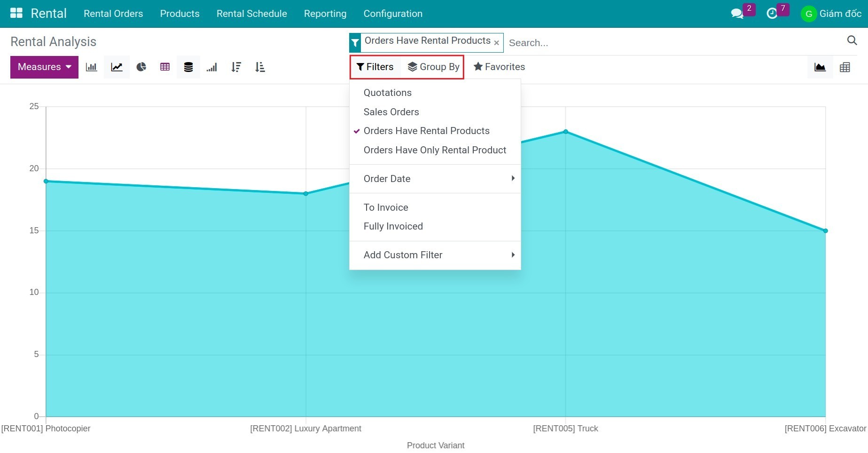The width and height of the screenshot is (868, 453).
Task: Uncheck Orders Have Rental Products filter
Action: 435,131
